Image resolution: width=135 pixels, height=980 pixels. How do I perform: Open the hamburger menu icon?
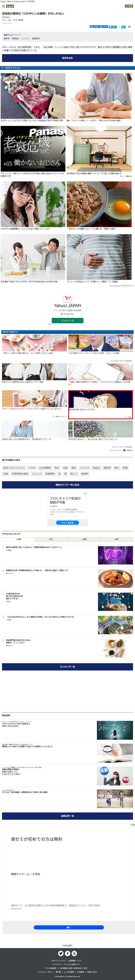coord(3,6)
